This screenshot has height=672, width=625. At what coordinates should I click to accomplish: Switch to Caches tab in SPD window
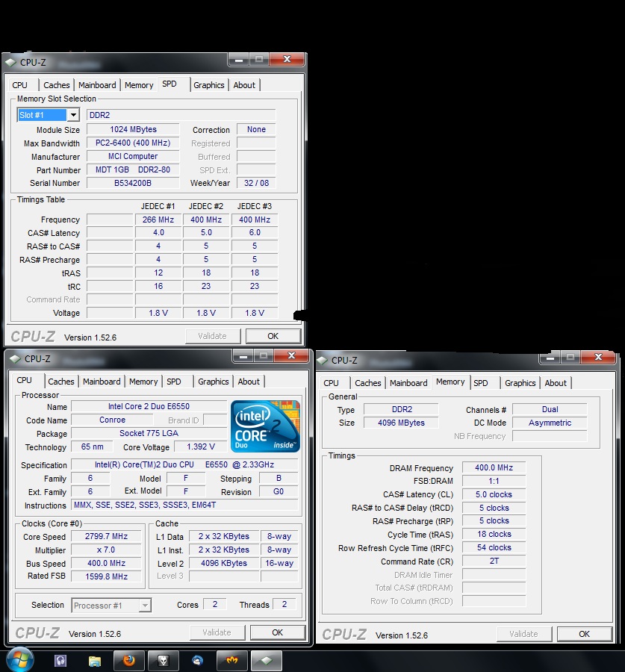(x=57, y=85)
